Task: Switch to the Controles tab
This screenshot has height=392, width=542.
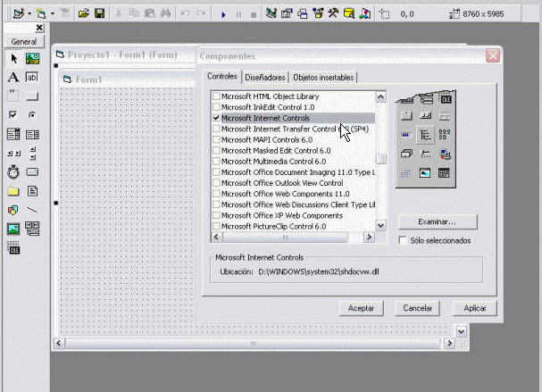Action: [x=222, y=77]
